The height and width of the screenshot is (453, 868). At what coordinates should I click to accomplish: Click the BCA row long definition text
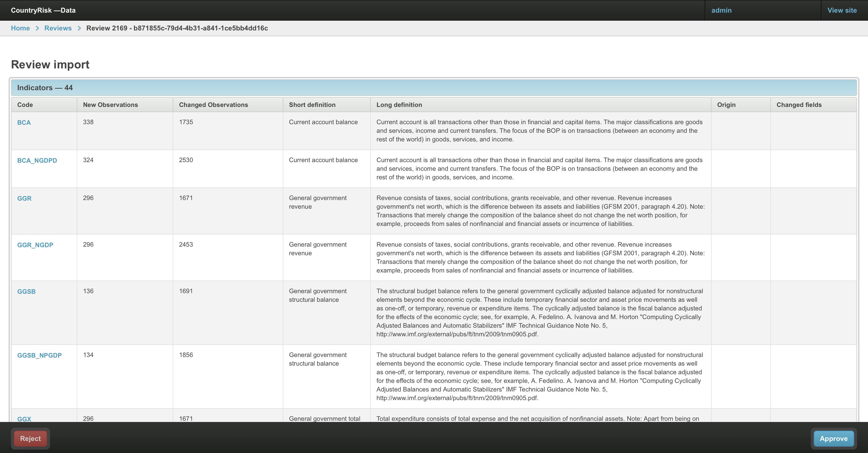coord(539,130)
